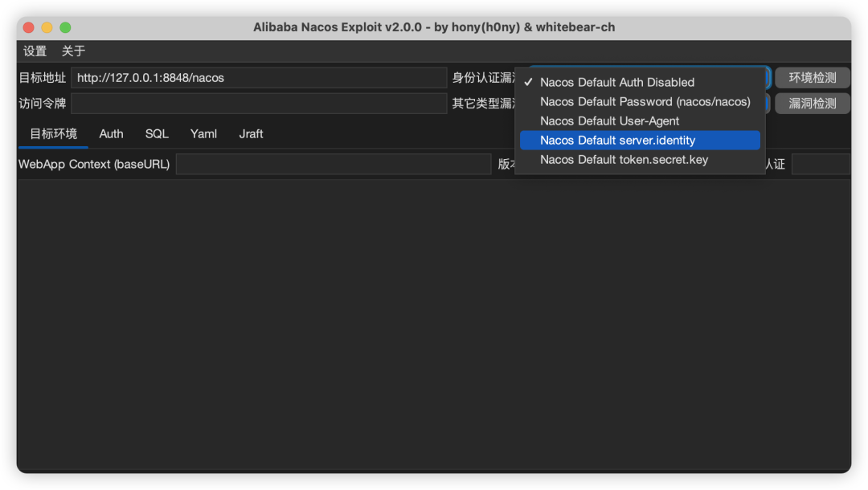
Task: Click the 漏洞检测 button
Action: 812,104
